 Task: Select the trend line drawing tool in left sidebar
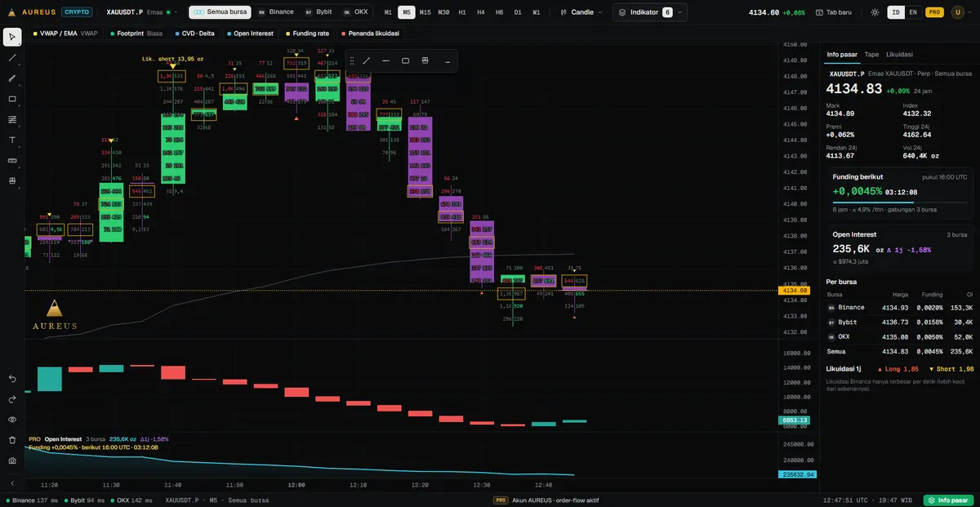click(12, 58)
